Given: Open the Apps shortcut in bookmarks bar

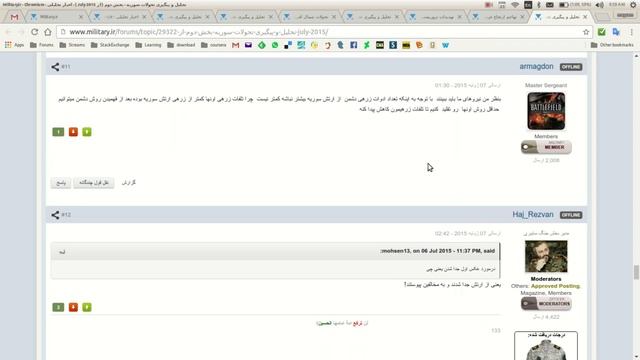Looking at the screenshot, I should [15, 45].
